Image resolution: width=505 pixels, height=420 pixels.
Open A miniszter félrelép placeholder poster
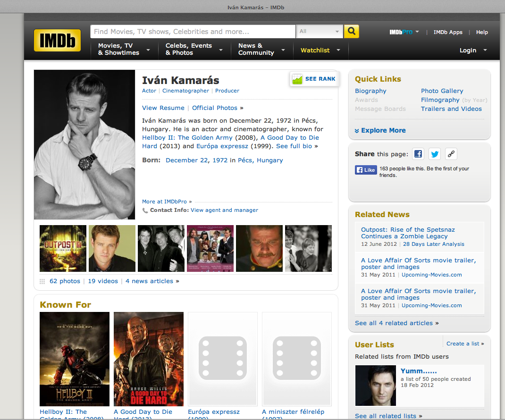click(296, 359)
